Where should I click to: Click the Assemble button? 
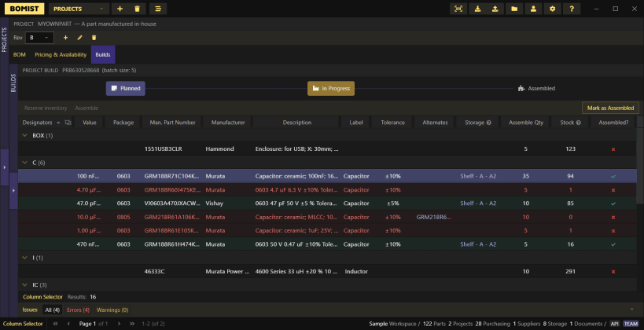tap(86, 108)
